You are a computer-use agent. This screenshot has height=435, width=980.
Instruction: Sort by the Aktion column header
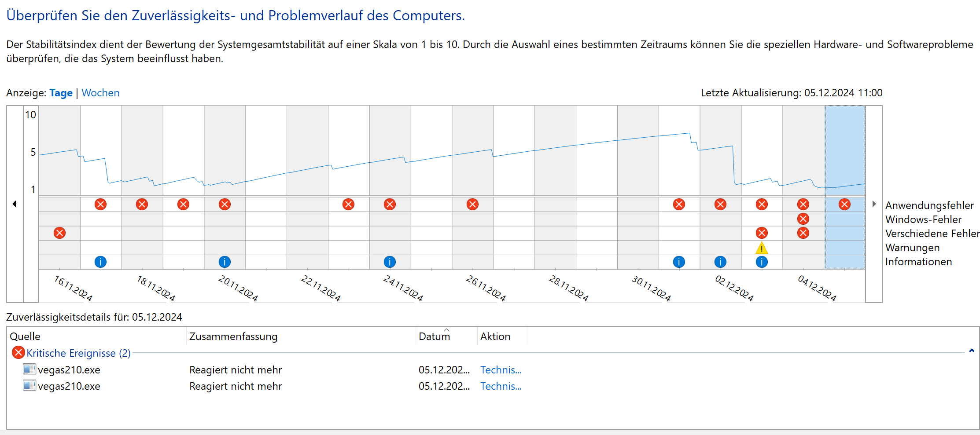(503, 336)
